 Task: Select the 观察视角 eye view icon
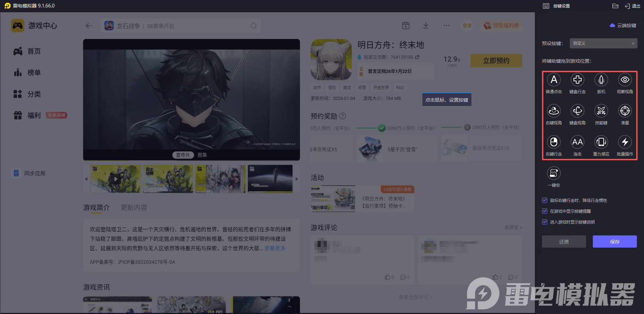[625, 80]
